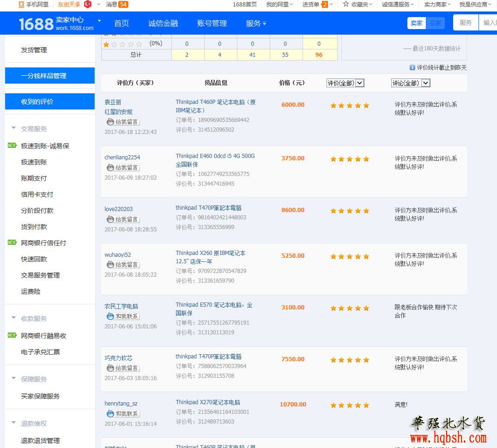497x448 pixels.
Task: Click message icon under chenliang2254
Action: (110, 167)
